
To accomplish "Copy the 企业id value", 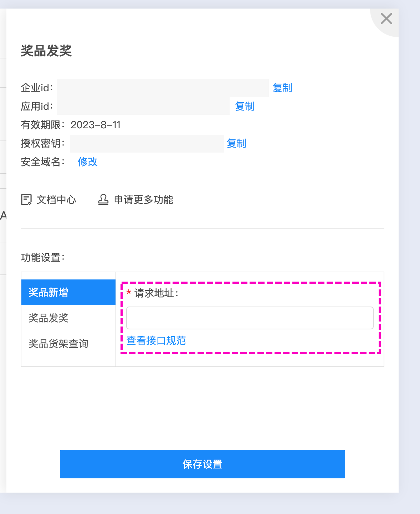I will pyautogui.click(x=282, y=88).
